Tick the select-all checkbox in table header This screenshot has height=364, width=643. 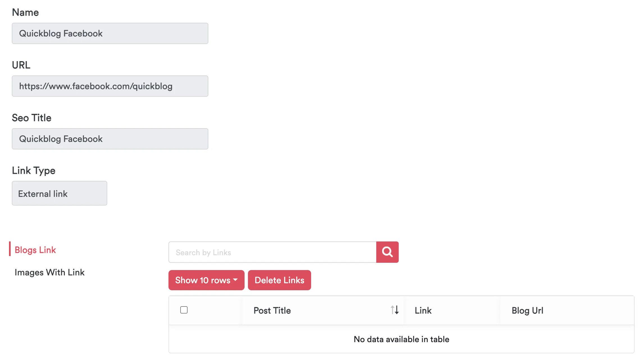[x=184, y=310]
